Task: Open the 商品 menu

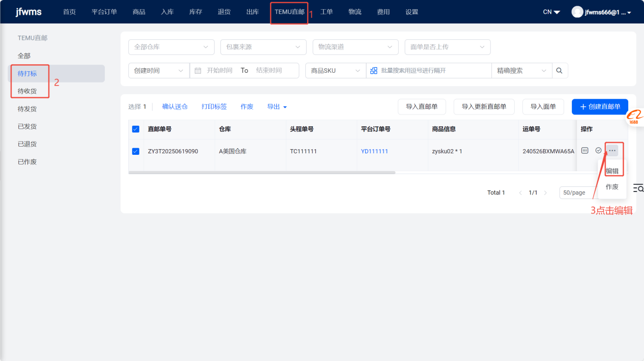Action: [139, 12]
